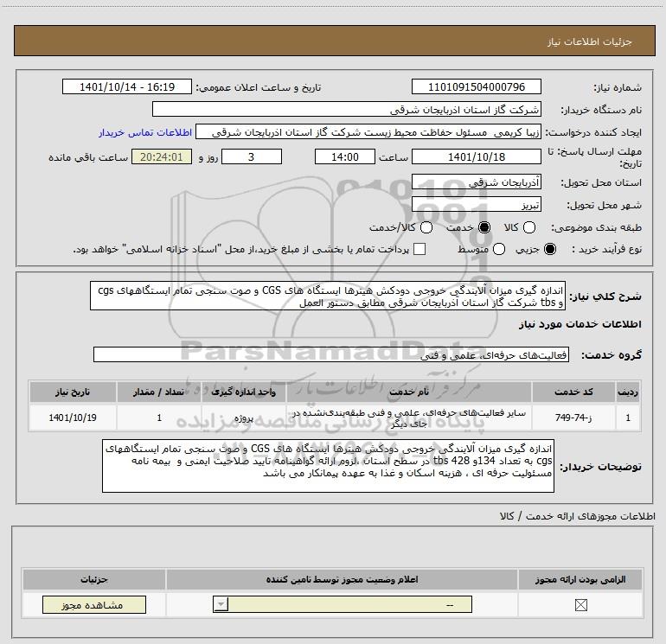Image resolution: width=666 pixels, height=644 pixels.
Task: Select the خدمت radio button
Action: click(x=484, y=227)
